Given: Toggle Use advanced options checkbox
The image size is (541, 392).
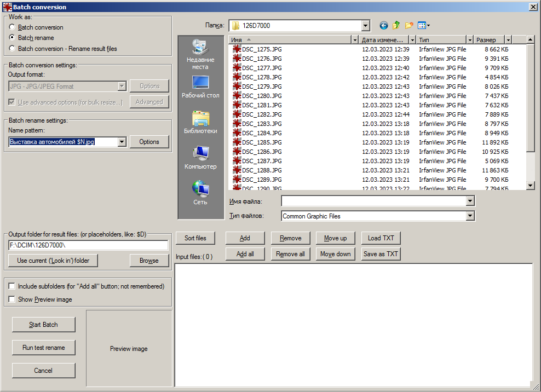Looking at the screenshot, I should (x=11, y=102).
